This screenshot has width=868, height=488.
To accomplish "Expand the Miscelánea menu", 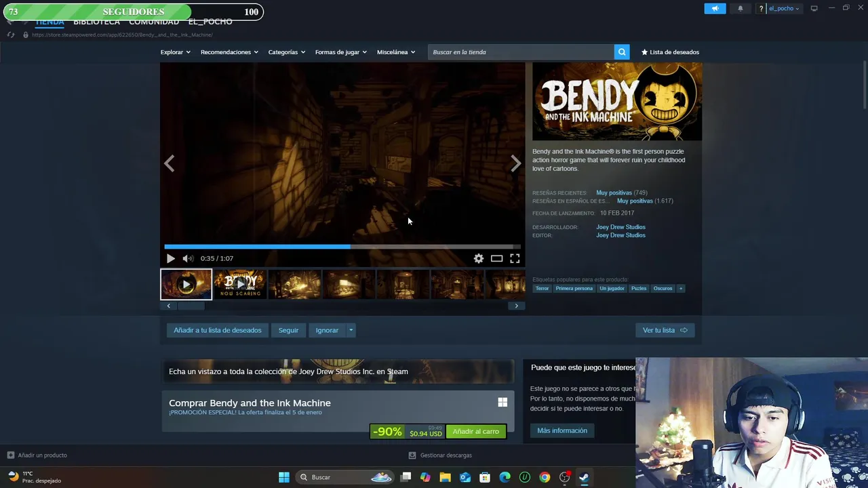I will 396,52.
